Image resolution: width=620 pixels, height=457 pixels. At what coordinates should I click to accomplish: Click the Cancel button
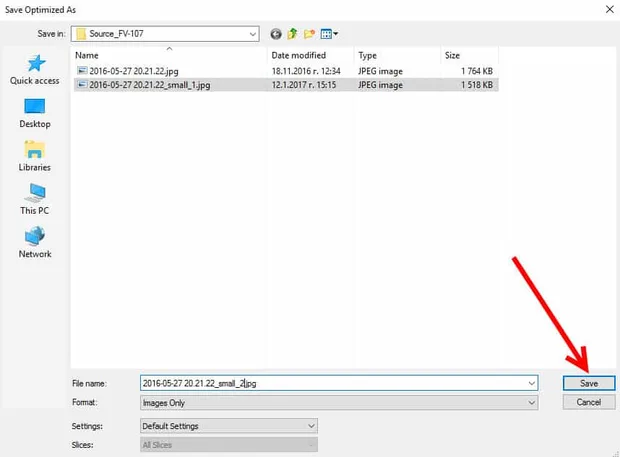coord(589,402)
